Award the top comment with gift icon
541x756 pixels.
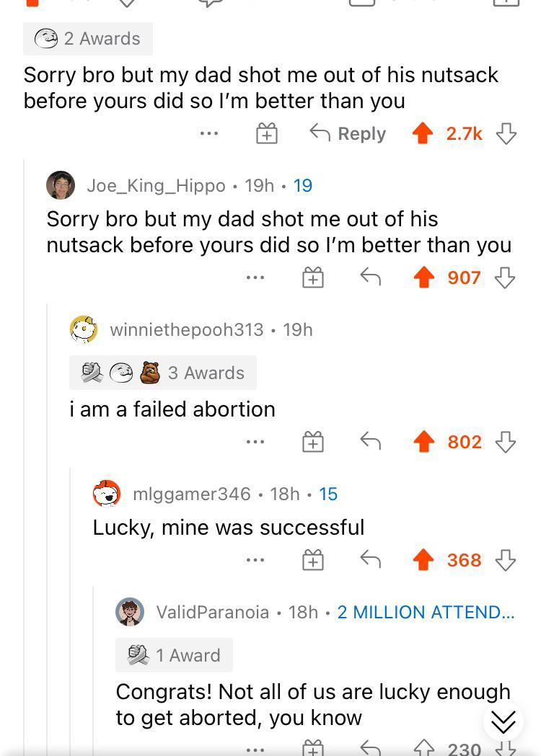[266, 133]
